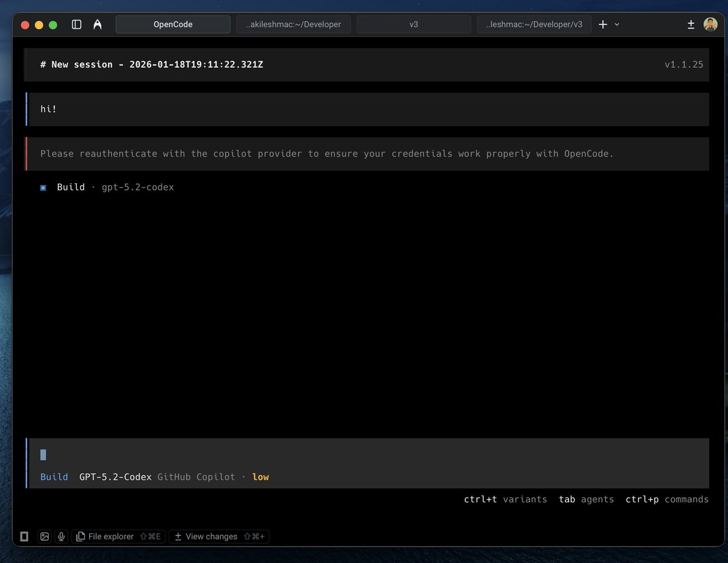This screenshot has width=728, height=563.
Task: Click the ctrl+p commands hint
Action: [667, 499]
